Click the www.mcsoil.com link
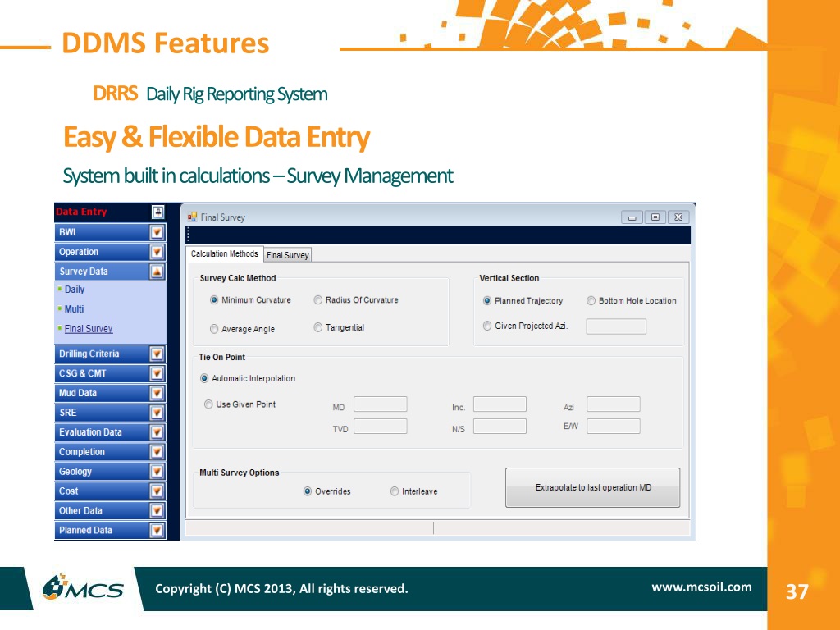Screen dimensions: 840x630 pyautogui.click(x=701, y=587)
